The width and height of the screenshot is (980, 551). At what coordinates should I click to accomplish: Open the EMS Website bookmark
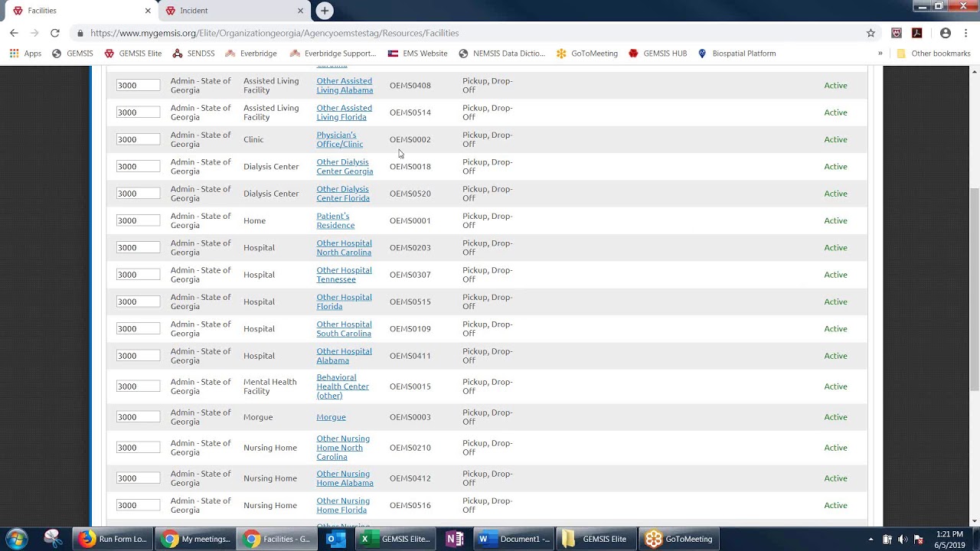point(417,54)
